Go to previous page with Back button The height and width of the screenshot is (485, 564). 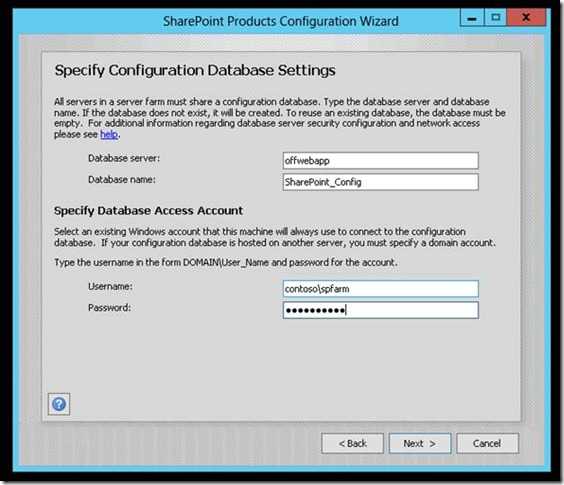[352, 443]
